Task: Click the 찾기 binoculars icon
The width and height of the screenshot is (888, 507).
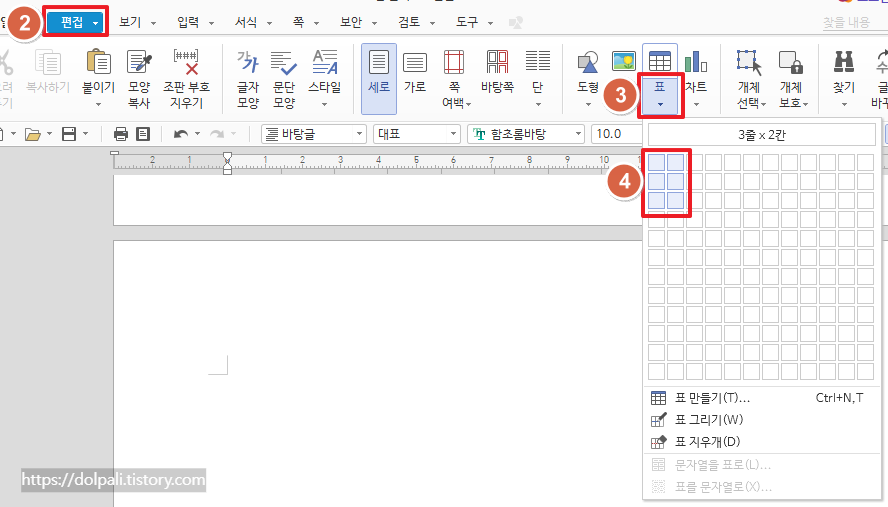Action: click(844, 62)
